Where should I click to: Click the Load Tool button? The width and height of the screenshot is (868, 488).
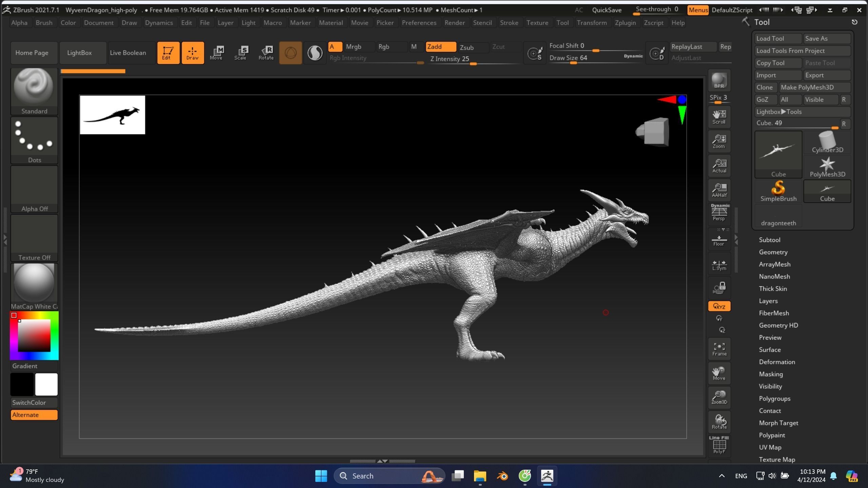pos(778,39)
